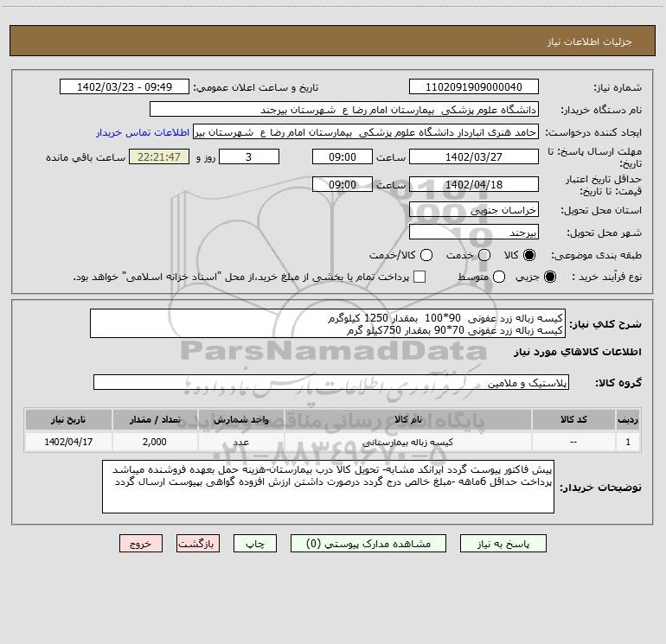
Task: Click the واحد شمارش column header
Action: pos(240,419)
